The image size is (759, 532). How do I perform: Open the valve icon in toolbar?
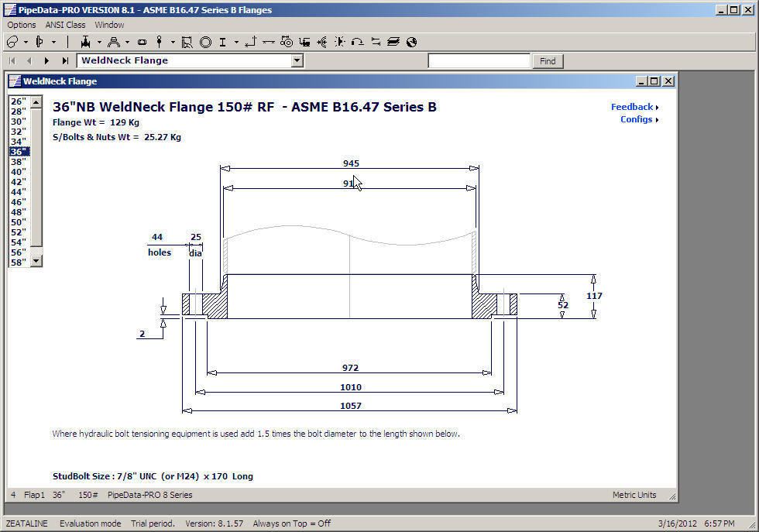tap(86, 42)
